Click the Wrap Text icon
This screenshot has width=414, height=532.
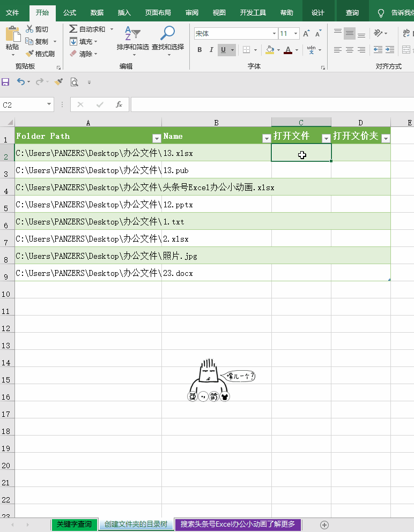[406, 33]
